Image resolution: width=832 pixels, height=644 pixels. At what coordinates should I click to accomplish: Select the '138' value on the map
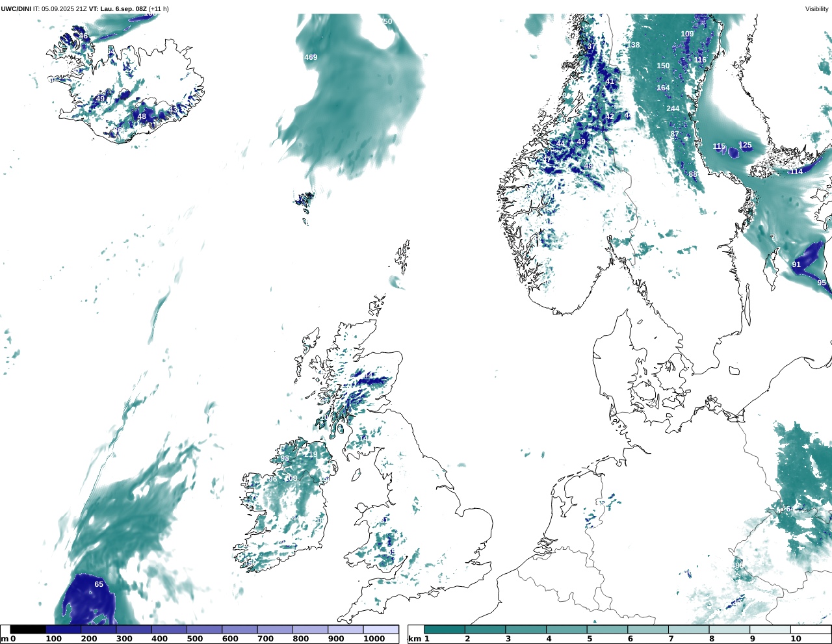pos(633,45)
